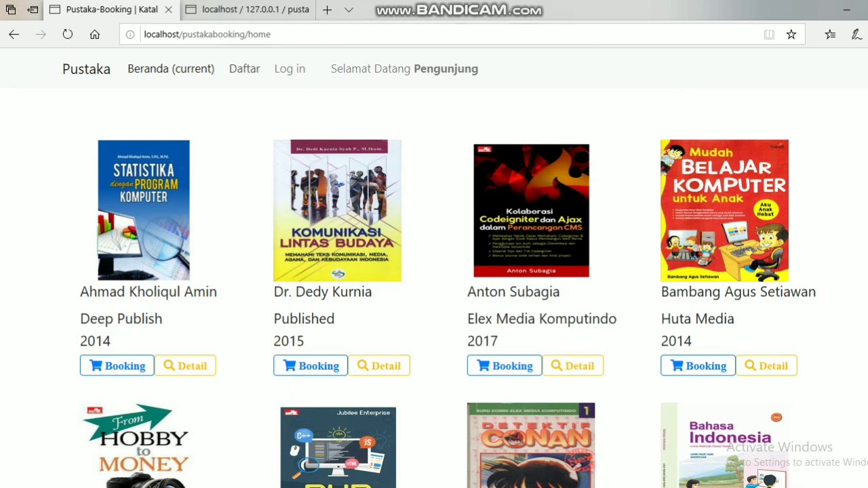Click the Jubilee Enterprise book cover
The image size is (868, 488).
(x=338, y=447)
